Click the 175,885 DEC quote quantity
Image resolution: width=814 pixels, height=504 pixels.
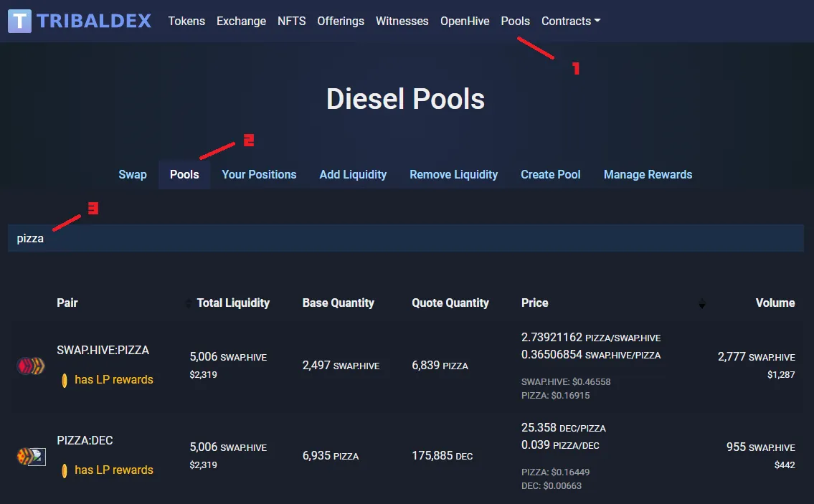[x=443, y=456]
